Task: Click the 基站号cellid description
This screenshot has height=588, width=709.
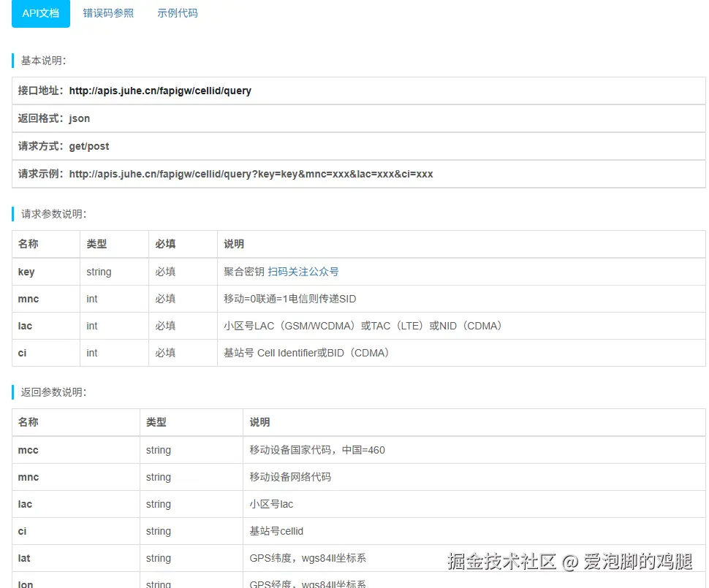Action: [x=276, y=532]
